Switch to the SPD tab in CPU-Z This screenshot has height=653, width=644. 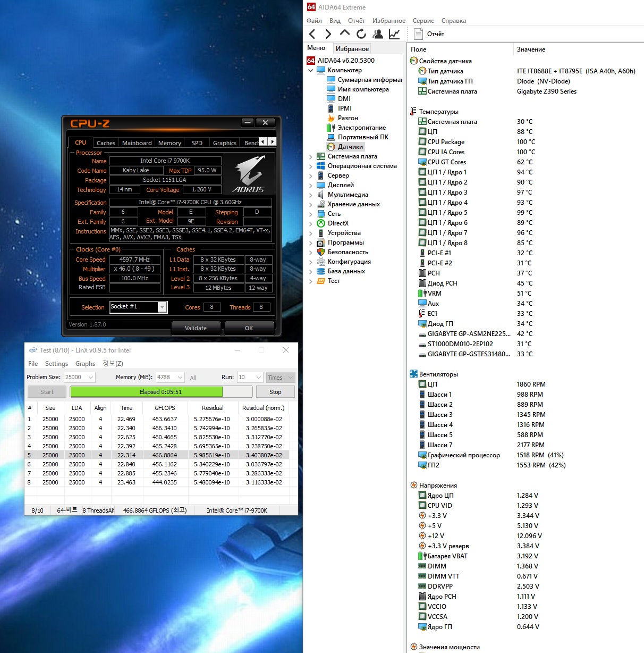click(197, 143)
